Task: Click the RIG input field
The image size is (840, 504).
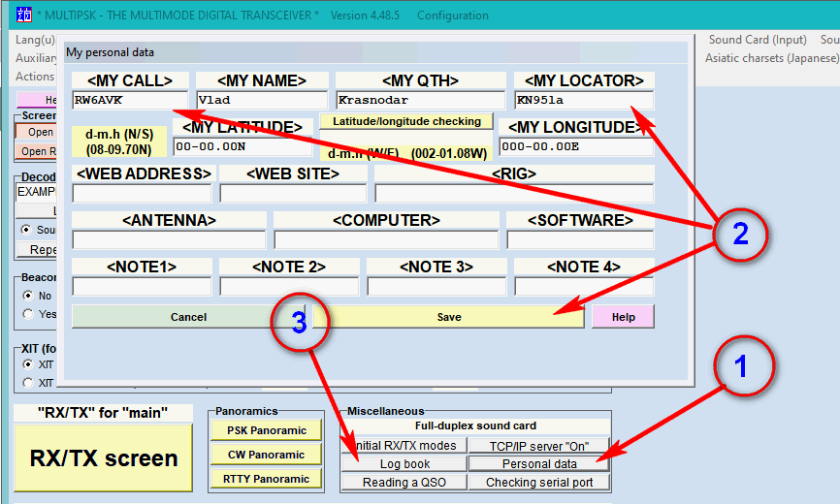Action: tap(514, 193)
